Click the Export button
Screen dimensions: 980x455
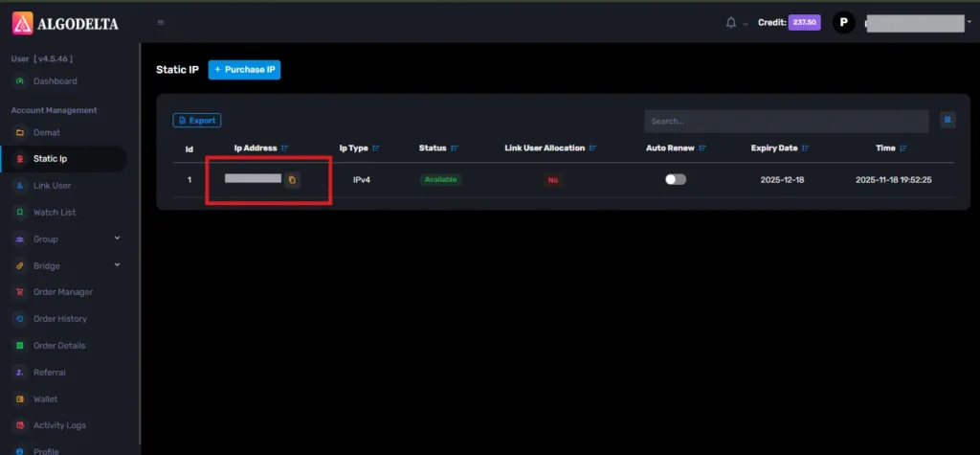tap(197, 121)
